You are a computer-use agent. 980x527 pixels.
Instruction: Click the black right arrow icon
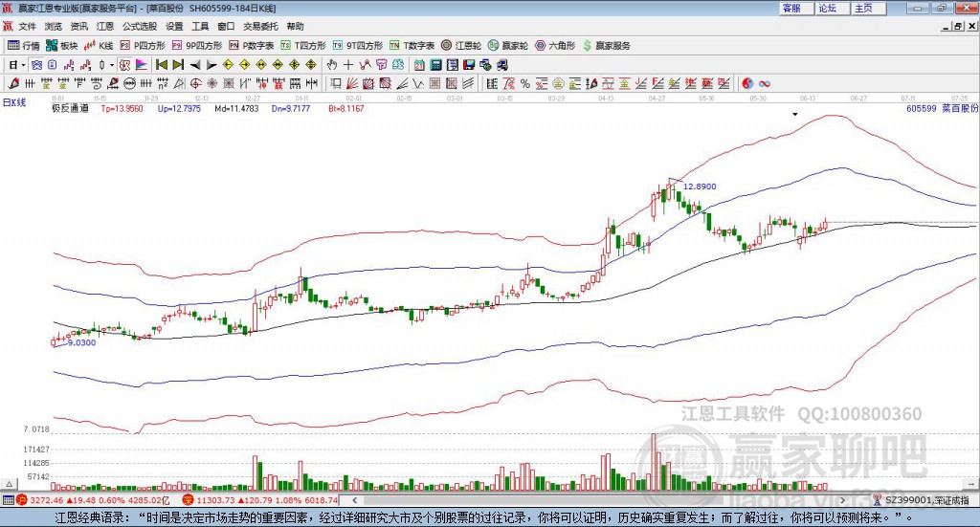click(212, 65)
